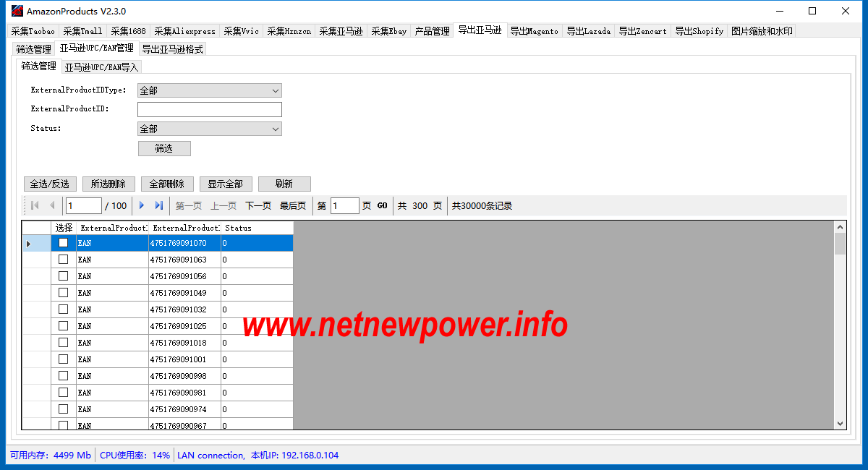
Task: Switch to 采集Vvic tab
Action: (241, 31)
